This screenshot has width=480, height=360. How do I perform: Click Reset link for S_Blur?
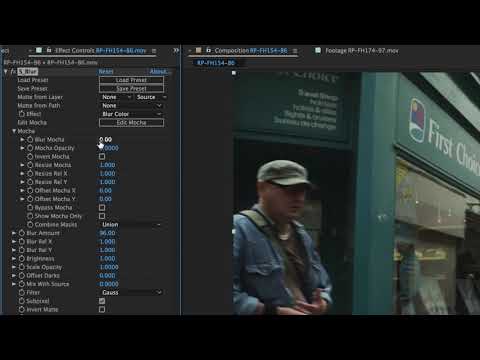coord(106,71)
